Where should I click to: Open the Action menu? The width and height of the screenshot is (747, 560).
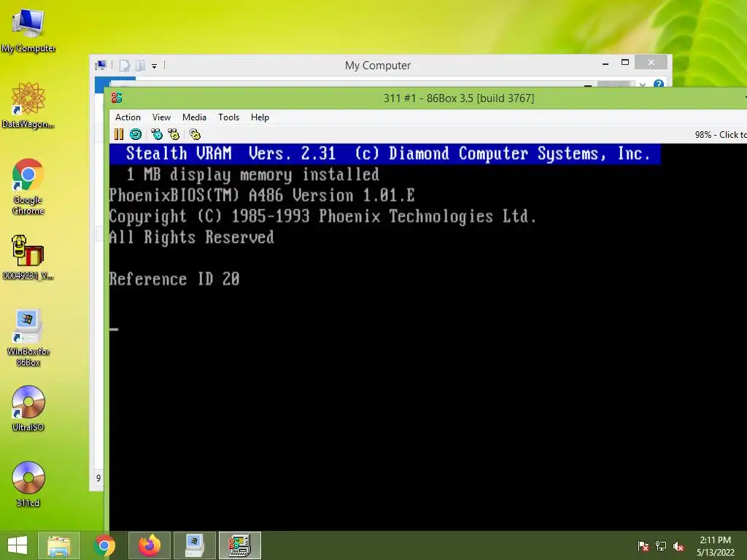(x=128, y=117)
